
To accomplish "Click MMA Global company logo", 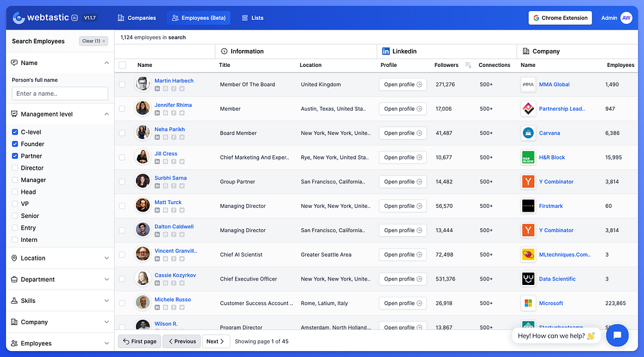I will tap(528, 84).
